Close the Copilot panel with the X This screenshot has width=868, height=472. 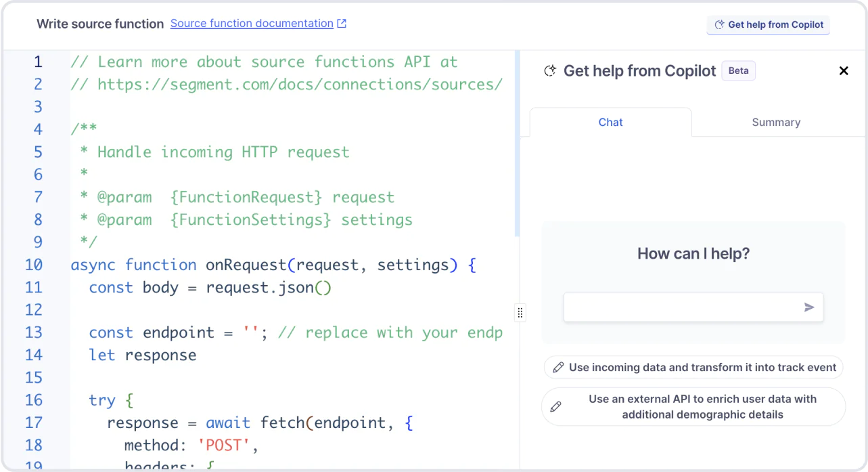pos(844,70)
